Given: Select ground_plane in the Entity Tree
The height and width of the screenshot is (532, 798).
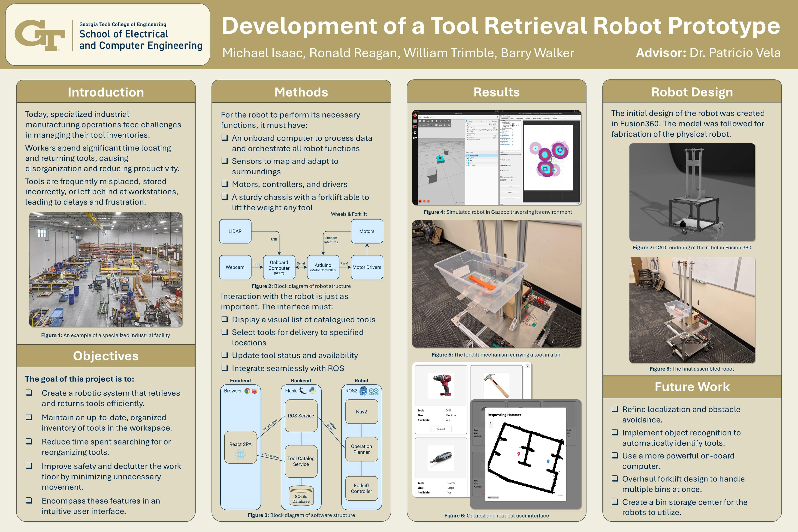Looking at the screenshot, I should pyautogui.click(x=474, y=155).
